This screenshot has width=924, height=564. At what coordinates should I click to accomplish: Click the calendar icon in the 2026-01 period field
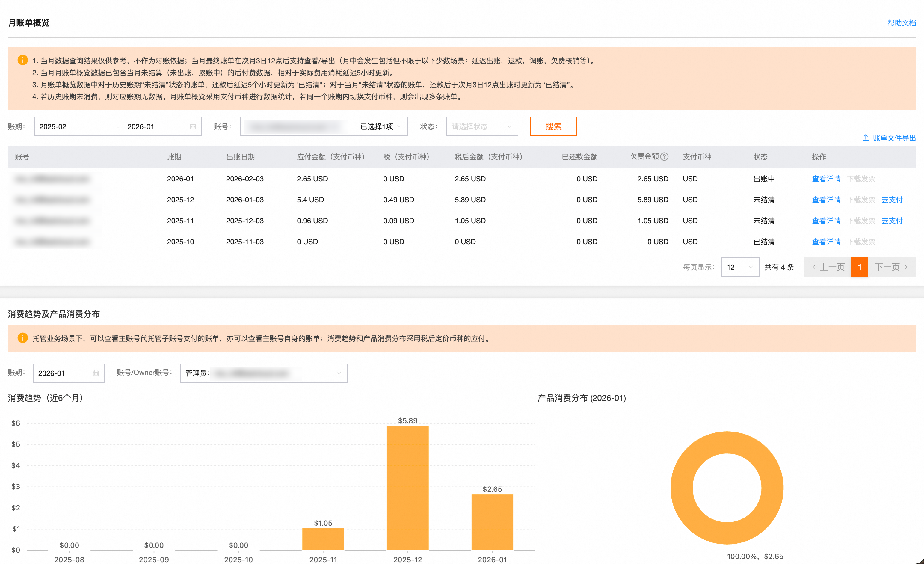pyautogui.click(x=96, y=373)
